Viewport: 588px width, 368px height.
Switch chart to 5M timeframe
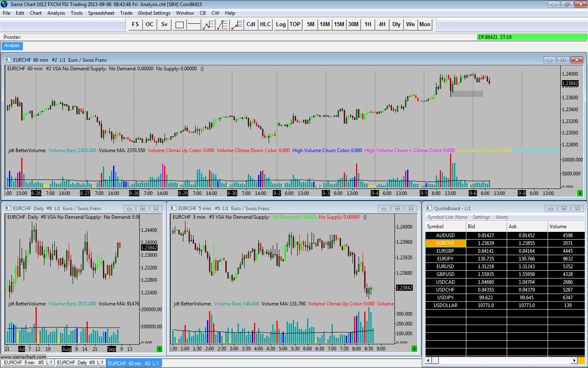click(x=310, y=25)
